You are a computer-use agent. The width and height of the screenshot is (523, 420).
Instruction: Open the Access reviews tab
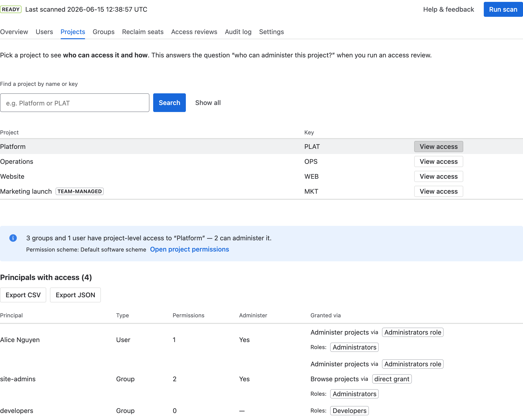coord(194,32)
